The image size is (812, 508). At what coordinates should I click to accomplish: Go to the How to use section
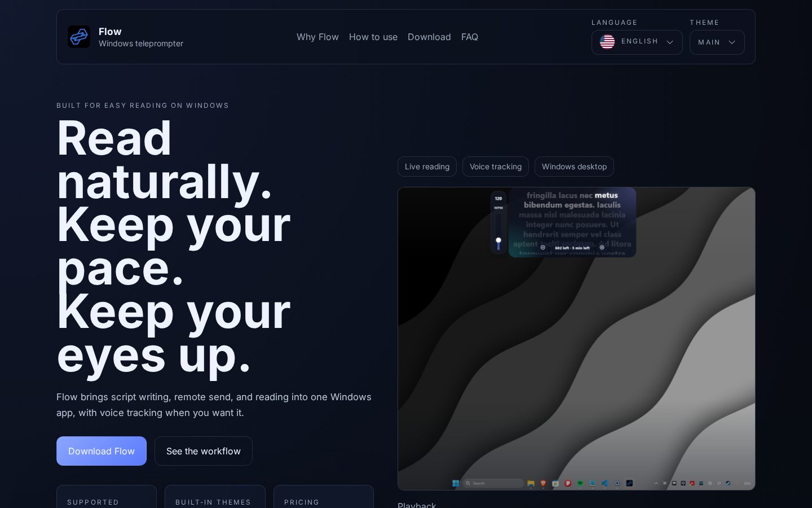click(373, 37)
